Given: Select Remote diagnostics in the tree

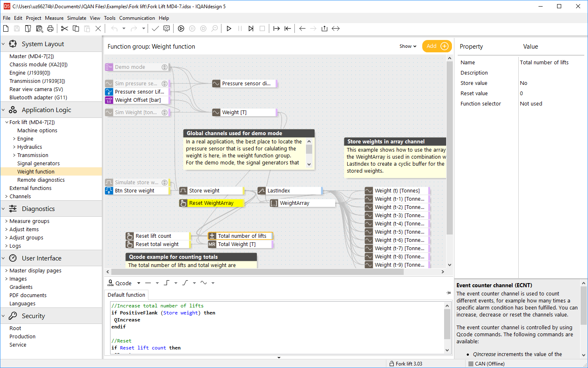Looking at the screenshot, I should tap(41, 180).
